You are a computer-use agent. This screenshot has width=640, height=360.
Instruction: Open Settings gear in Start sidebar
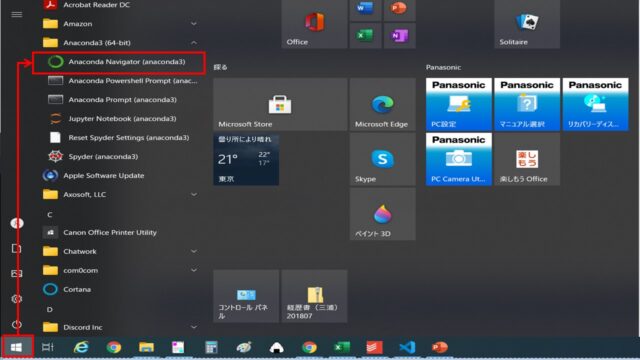click(x=17, y=299)
